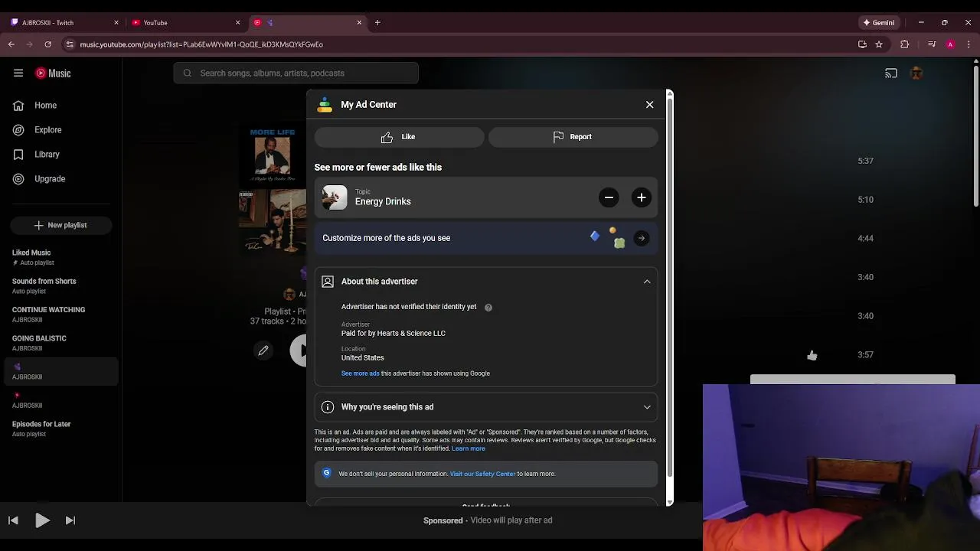Select the track with duration 5:37

click(x=865, y=161)
